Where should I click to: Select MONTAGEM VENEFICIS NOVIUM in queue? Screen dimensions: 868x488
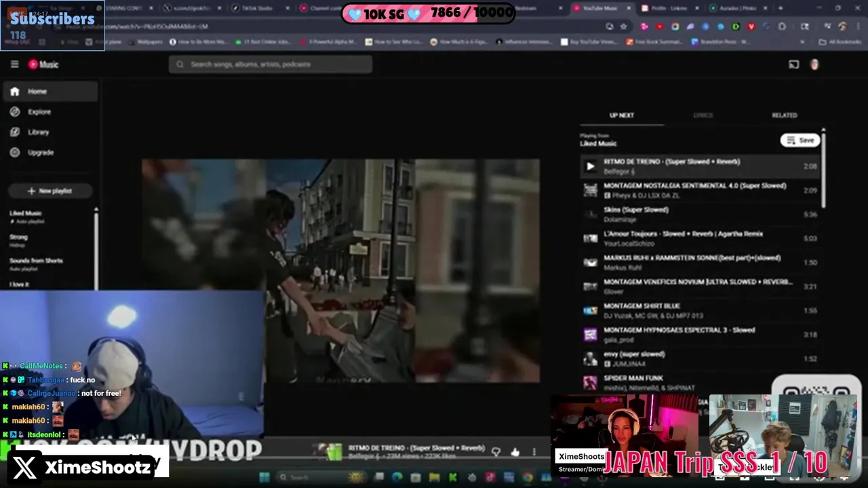700,287
